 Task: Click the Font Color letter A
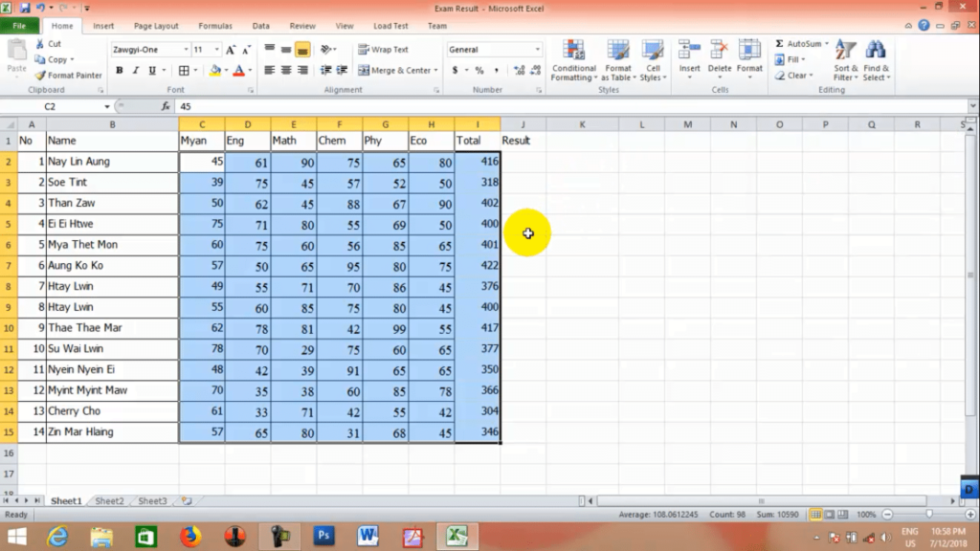click(x=238, y=71)
